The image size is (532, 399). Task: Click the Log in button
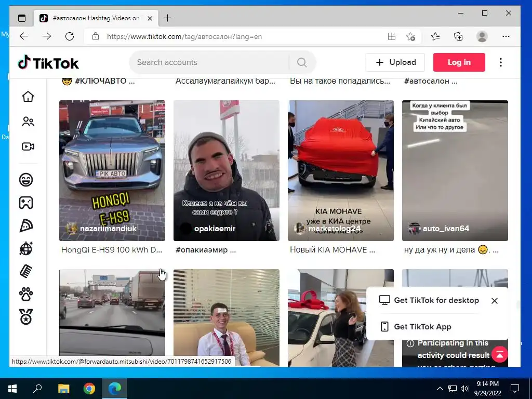459,62
